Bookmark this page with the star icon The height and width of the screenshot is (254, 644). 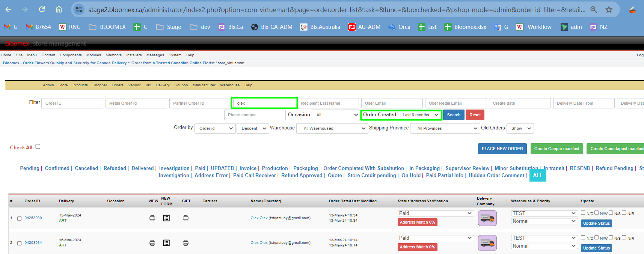(x=609, y=9)
